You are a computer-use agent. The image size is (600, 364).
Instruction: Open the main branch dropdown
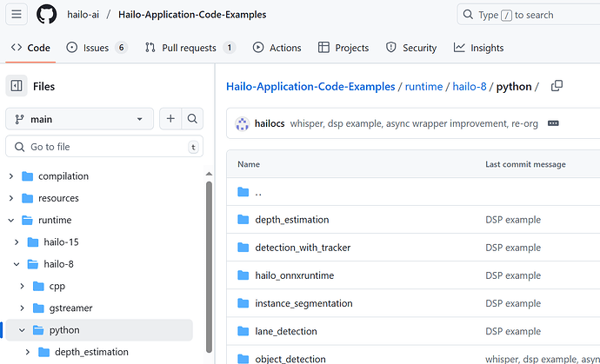click(80, 119)
